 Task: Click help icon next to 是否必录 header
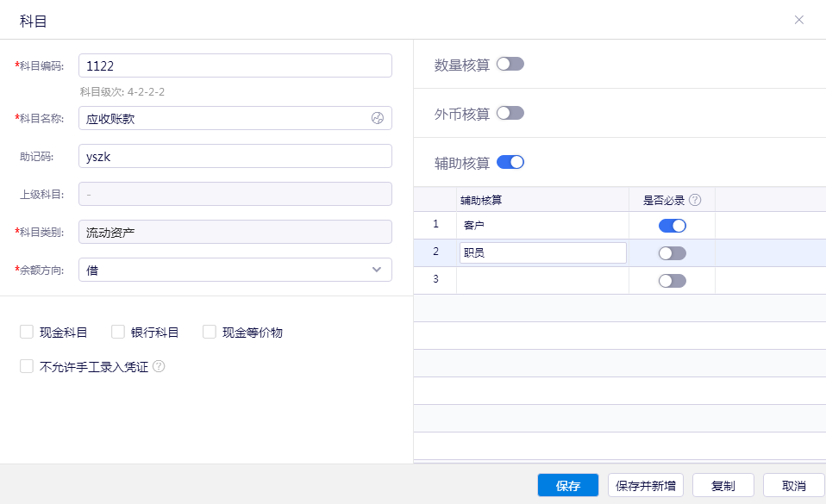click(x=695, y=200)
